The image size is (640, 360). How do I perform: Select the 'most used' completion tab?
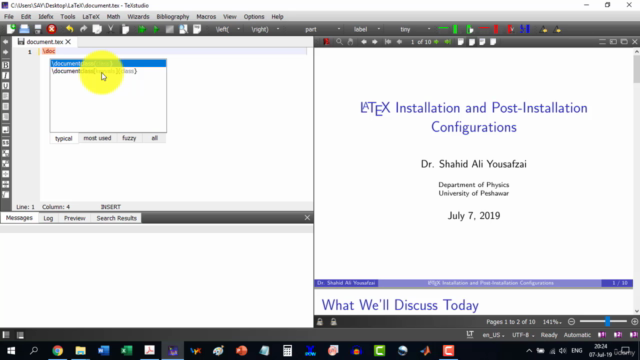[x=97, y=138]
